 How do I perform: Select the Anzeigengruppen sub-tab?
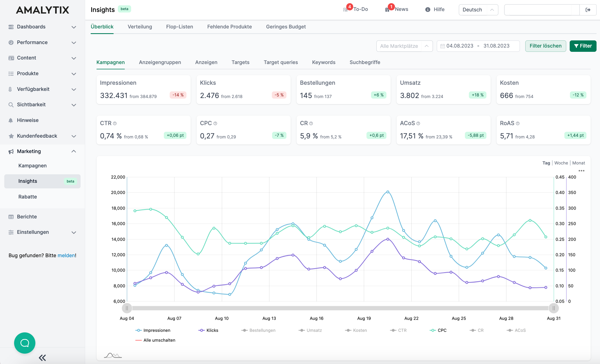160,62
